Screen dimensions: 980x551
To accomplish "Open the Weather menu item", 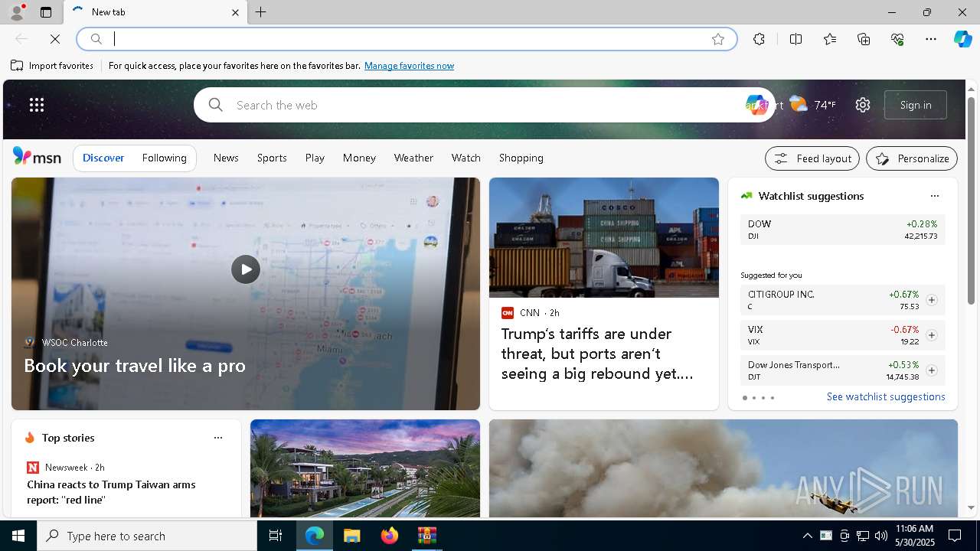I will coord(413,158).
